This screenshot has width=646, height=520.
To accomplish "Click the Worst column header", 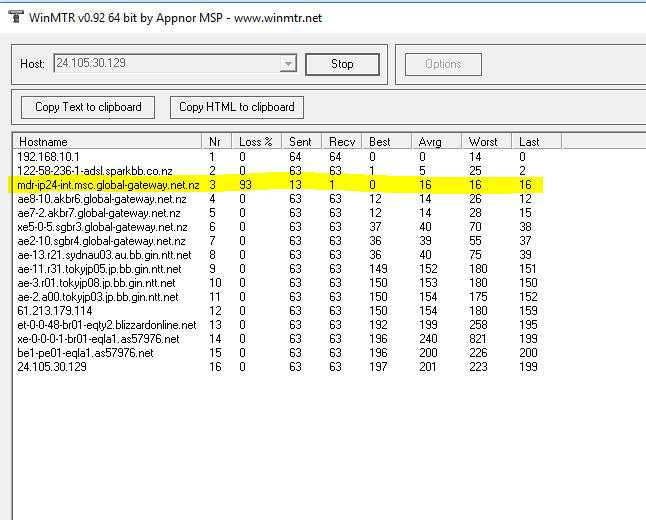I will click(x=487, y=141).
